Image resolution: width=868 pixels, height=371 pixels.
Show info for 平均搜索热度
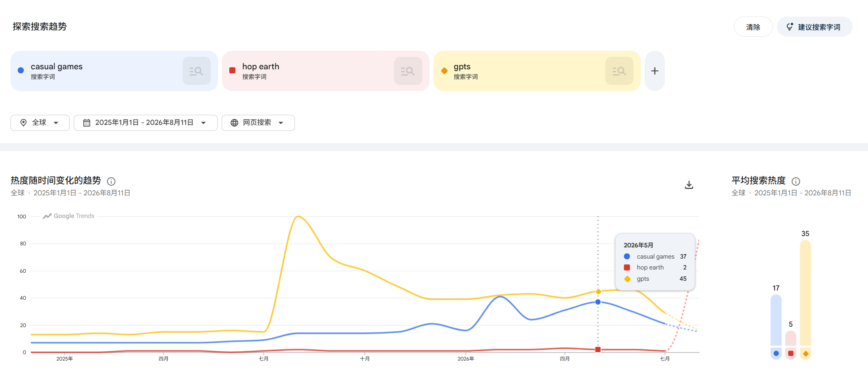tap(796, 181)
